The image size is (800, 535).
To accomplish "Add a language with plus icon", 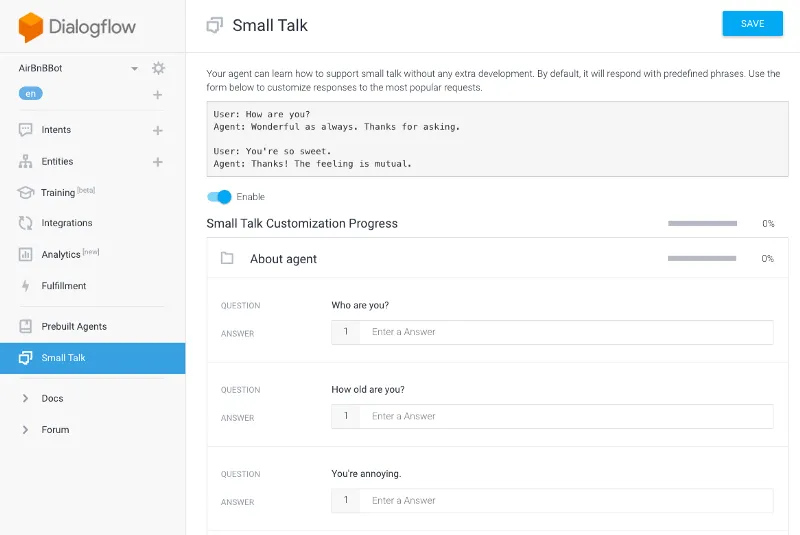I will click(x=158, y=95).
